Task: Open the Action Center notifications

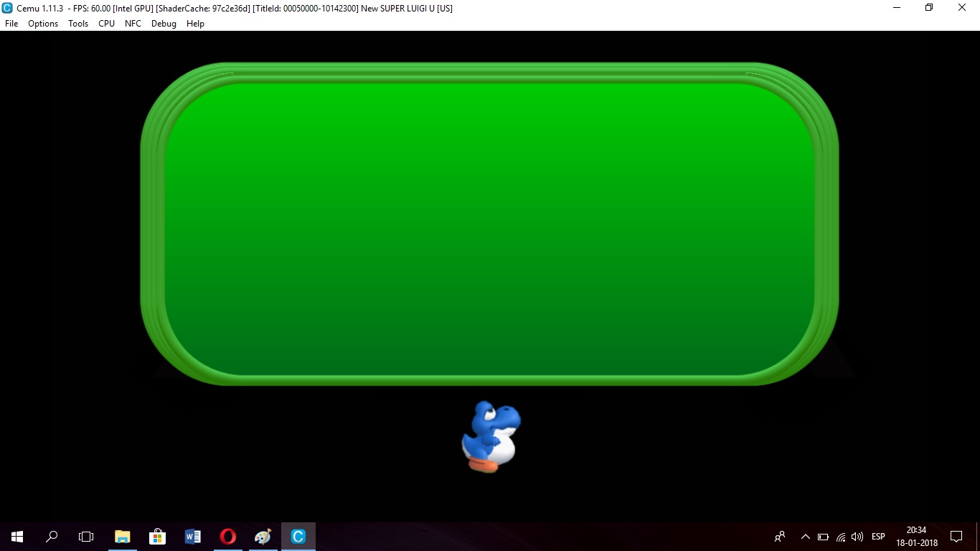Action: click(x=956, y=537)
